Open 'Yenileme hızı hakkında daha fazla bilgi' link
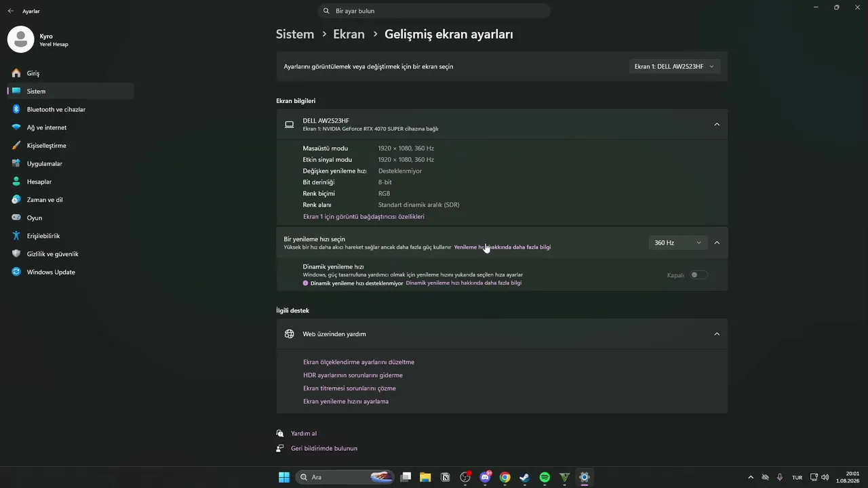 coord(502,247)
